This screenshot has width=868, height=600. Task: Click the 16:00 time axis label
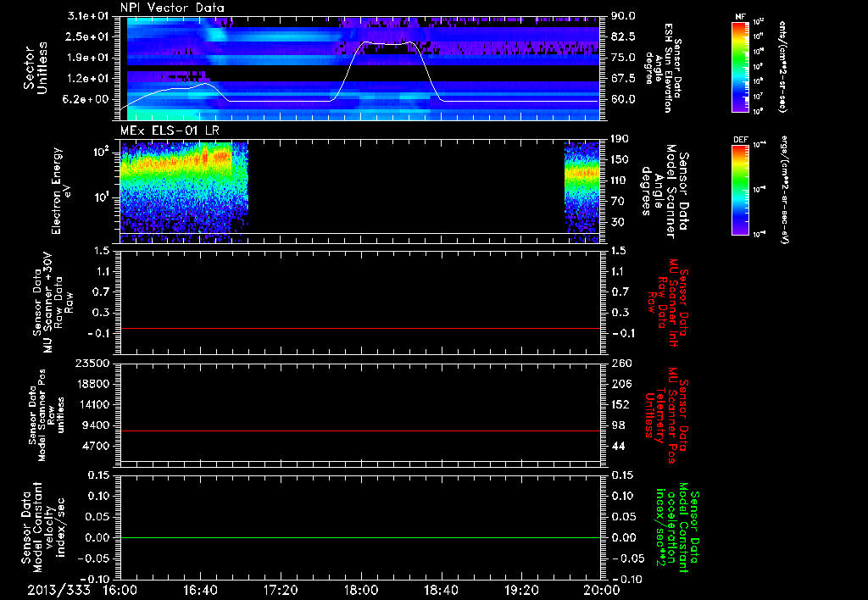click(x=120, y=590)
